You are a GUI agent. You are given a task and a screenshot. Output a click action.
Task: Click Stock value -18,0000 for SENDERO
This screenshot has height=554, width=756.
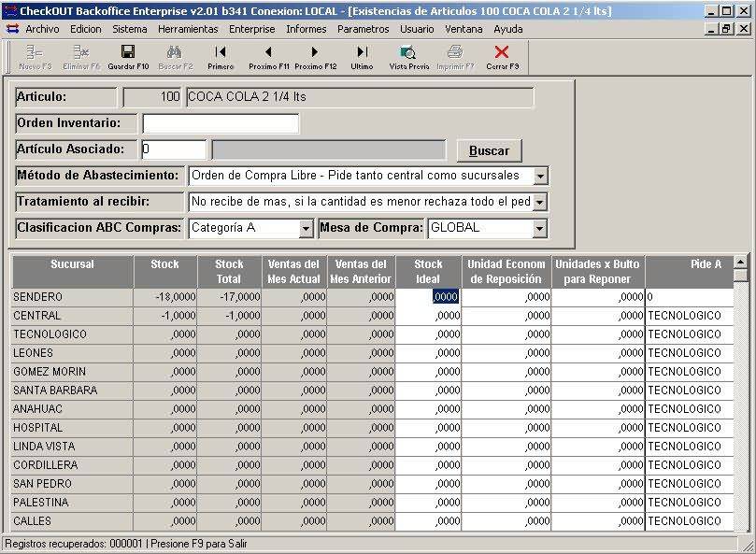(165, 297)
